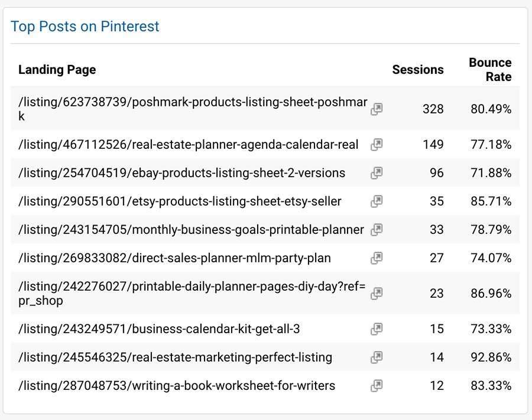Open external link icon for writing-a-book-worksheet row
The width and height of the screenshot is (532, 420).
(x=377, y=386)
